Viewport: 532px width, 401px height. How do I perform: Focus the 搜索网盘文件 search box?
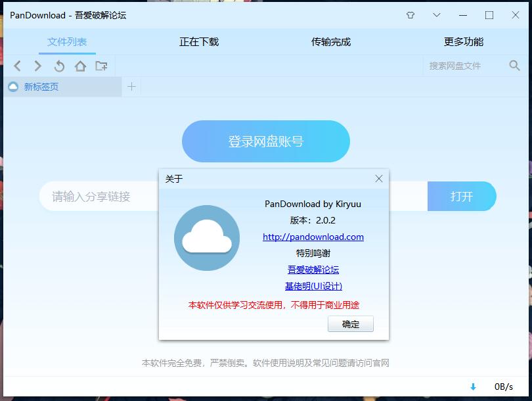(x=466, y=66)
